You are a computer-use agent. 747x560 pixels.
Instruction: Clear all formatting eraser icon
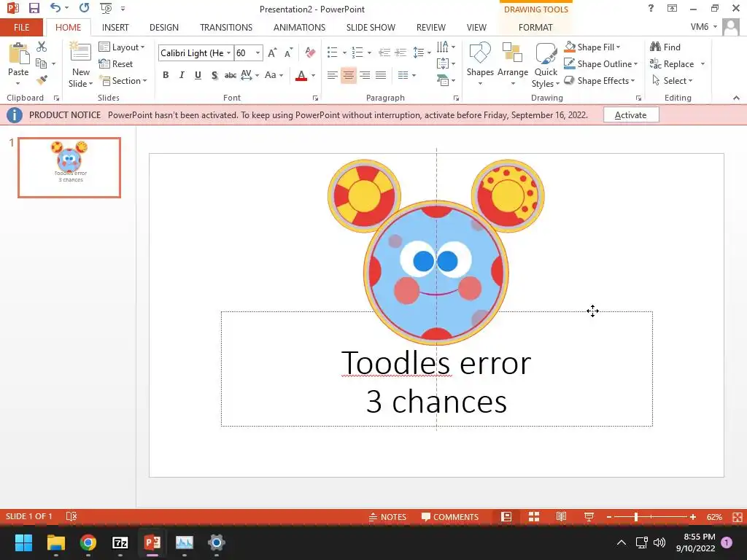[310, 52]
